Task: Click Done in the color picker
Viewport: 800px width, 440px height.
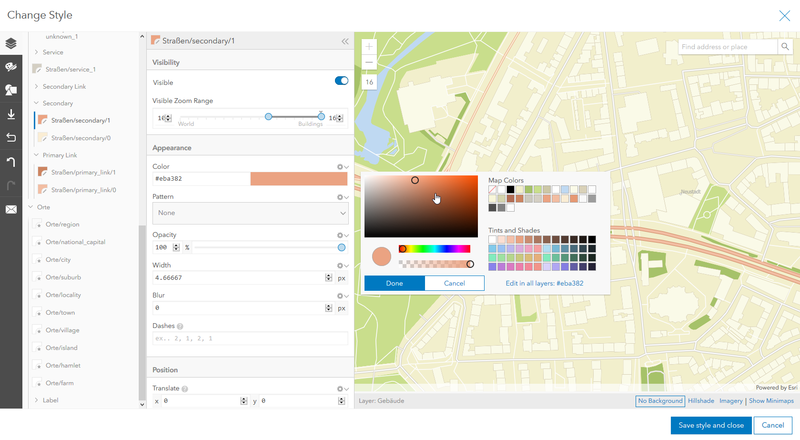Action: click(x=394, y=283)
